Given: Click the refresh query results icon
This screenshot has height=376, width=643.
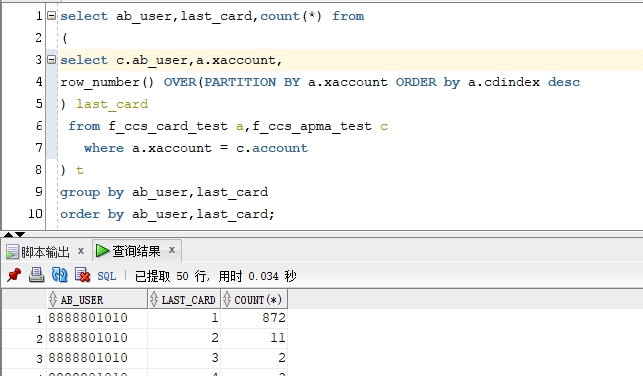Looking at the screenshot, I should point(59,275).
